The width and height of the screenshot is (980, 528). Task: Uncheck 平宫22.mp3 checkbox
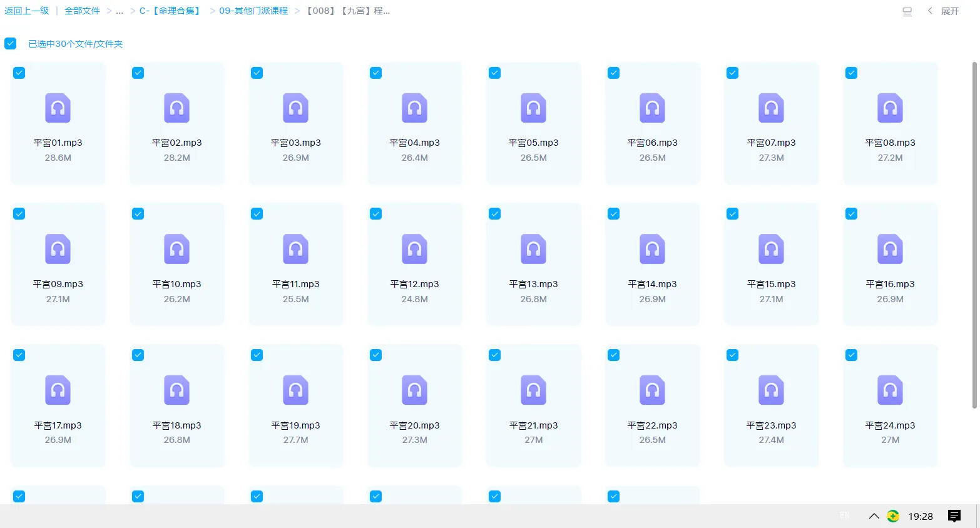(613, 355)
